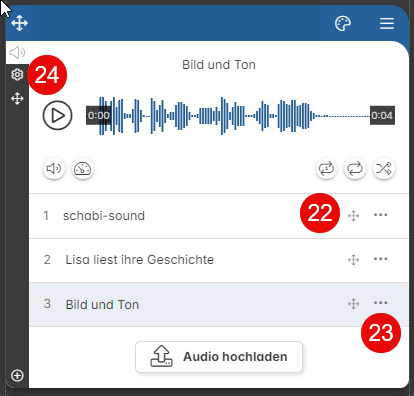Image resolution: width=414 pixels, height=396 pixels.
Task: Click the settings gear in sidebar
Action: click(17, 74)
